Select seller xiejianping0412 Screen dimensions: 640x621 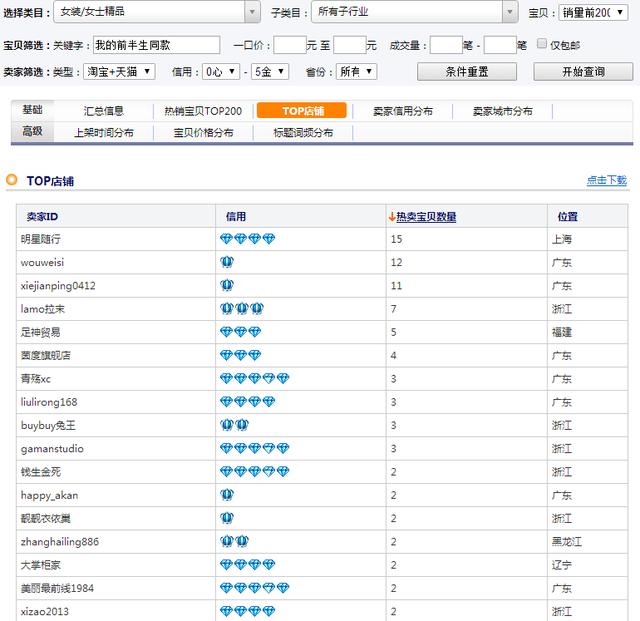tap(58, 286)
